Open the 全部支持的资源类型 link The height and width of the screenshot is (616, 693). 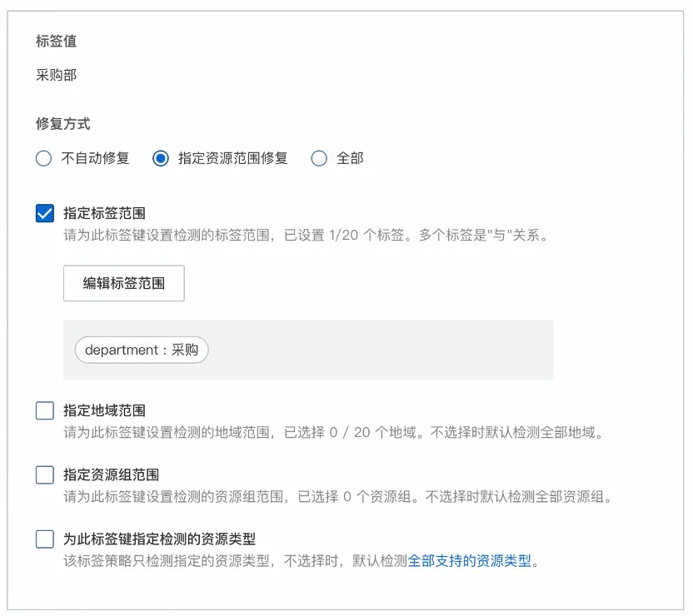(469, 561)
